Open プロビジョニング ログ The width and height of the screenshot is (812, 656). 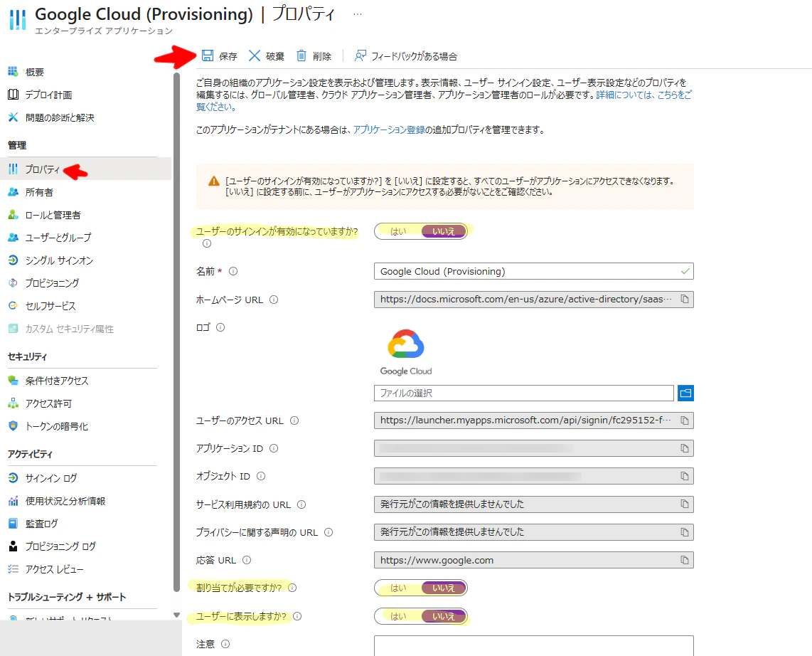pos(60,546)
